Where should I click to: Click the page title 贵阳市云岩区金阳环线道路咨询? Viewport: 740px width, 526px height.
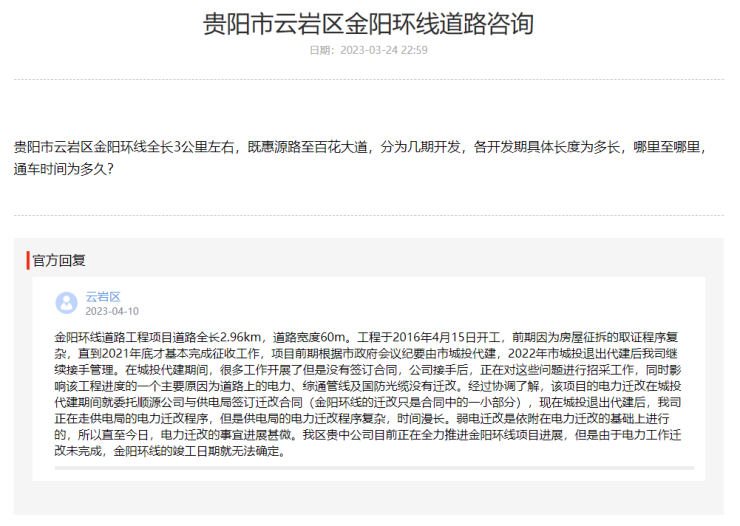(x=368, y=24)
